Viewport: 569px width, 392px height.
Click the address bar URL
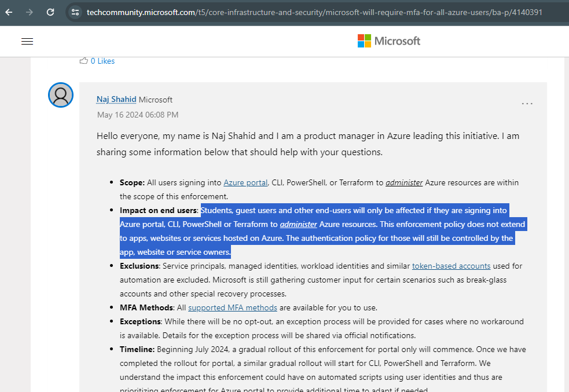click(x=313, y=12)
